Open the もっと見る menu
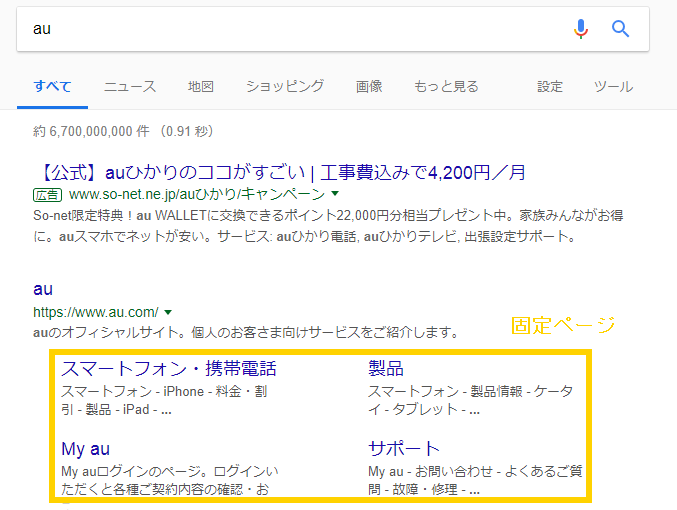The width and height of the screenshot is (677, 510). [446, 86]
